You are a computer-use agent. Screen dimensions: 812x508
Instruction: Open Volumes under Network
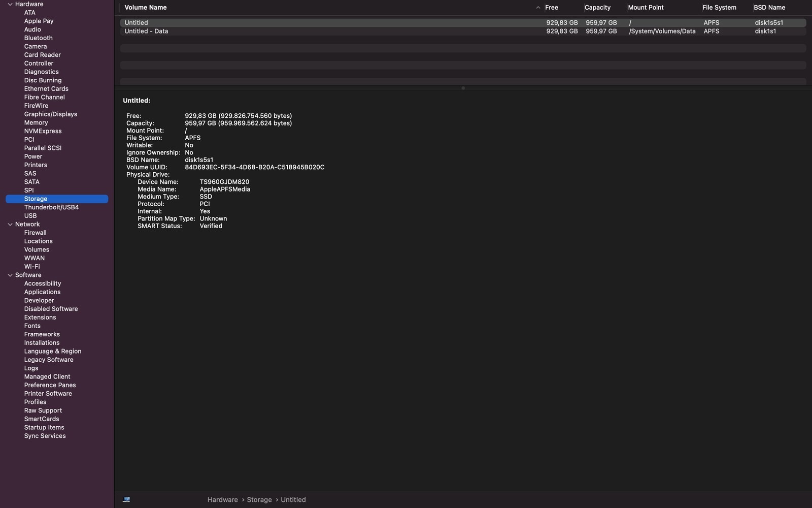pyautogui.click(x=37, y=249)
